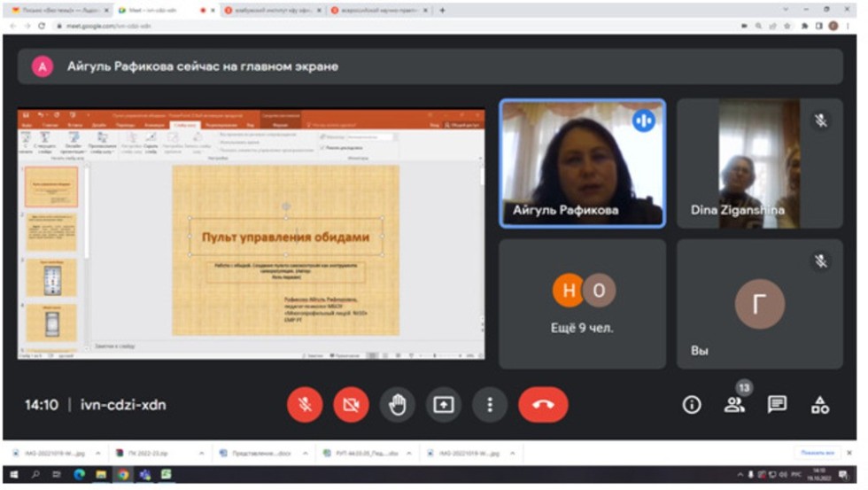Click the present screen icon
The image size is (868, 490).
[443, 405]
